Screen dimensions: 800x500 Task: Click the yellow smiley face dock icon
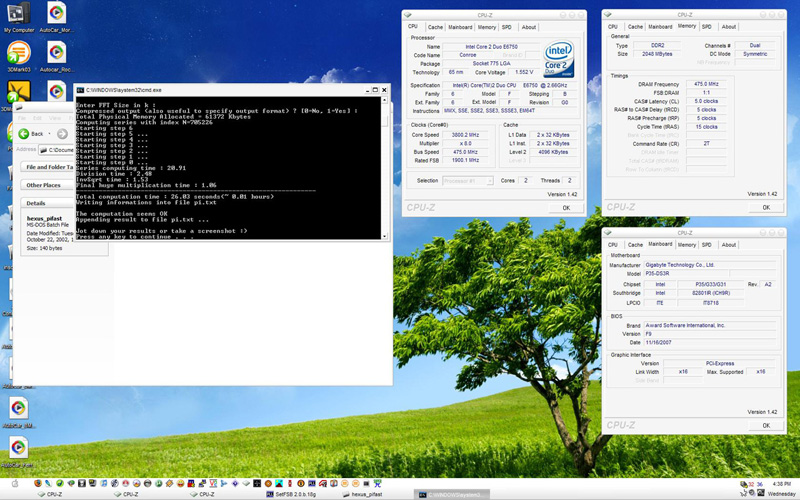(180, 483)
